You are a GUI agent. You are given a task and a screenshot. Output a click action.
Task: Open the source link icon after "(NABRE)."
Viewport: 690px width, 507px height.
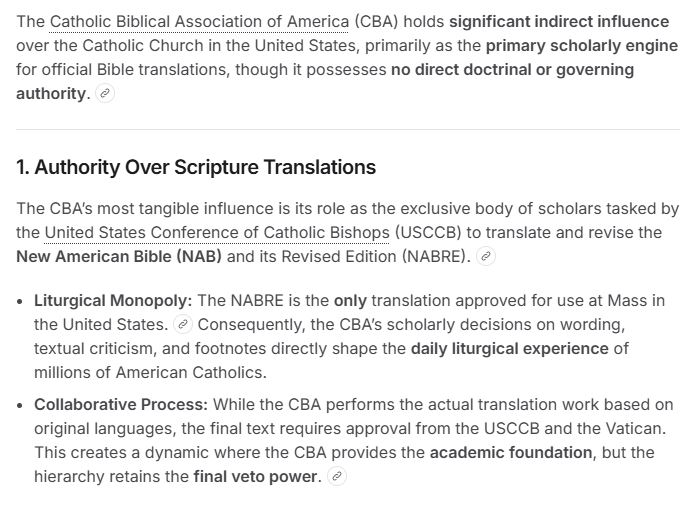click(x=486, y=257)
